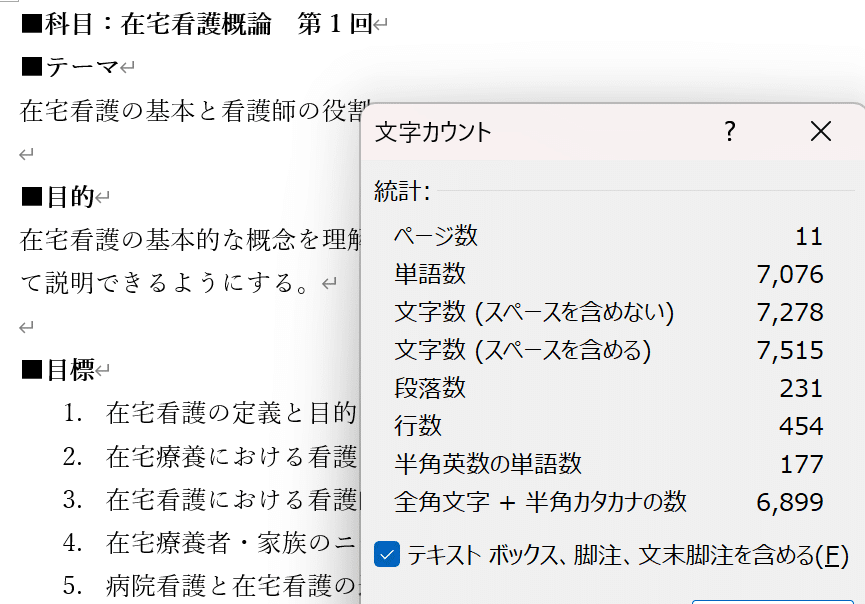865x604 pixels.
Task: Open help for the 文字カウント dialog
Action: [x=729, y=132]
